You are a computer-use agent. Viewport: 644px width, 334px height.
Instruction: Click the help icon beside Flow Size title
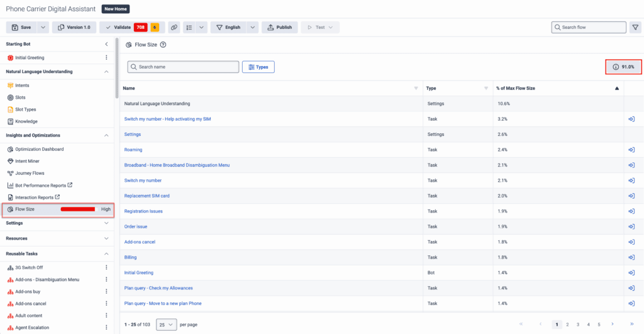pos(163,45)
